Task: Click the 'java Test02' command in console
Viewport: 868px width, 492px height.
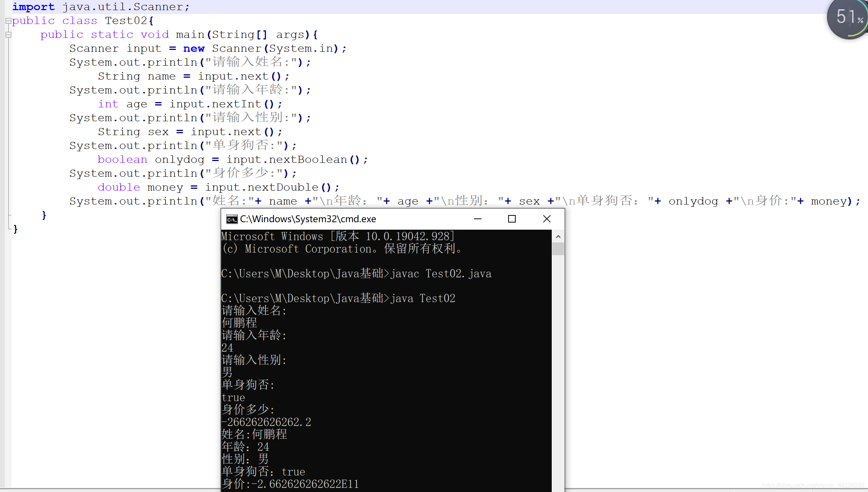Action: 423,299
